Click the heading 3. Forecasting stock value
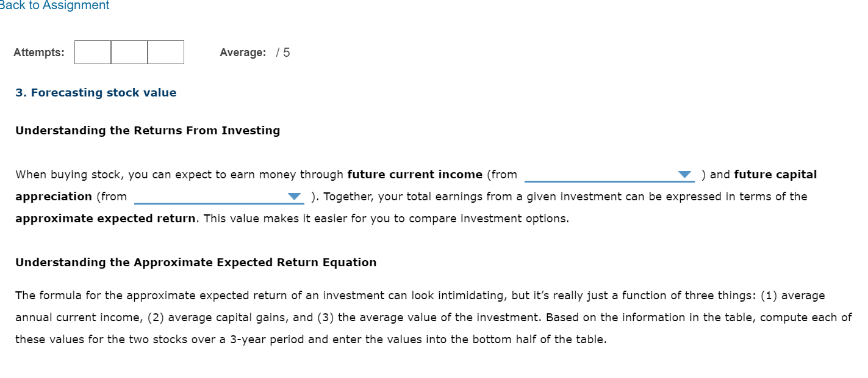Screen dimensions: 868x378 (x=95, y=92)
